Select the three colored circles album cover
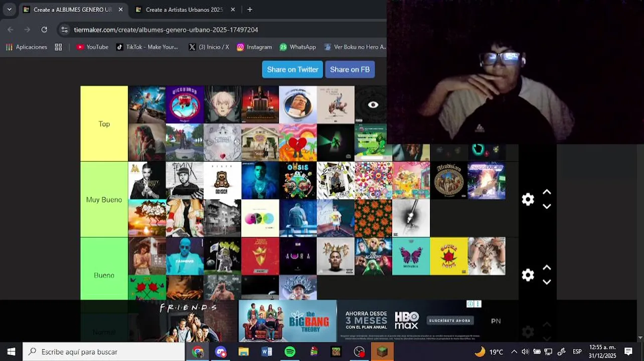This screenshot has width=644, height=361. point(260,218)
